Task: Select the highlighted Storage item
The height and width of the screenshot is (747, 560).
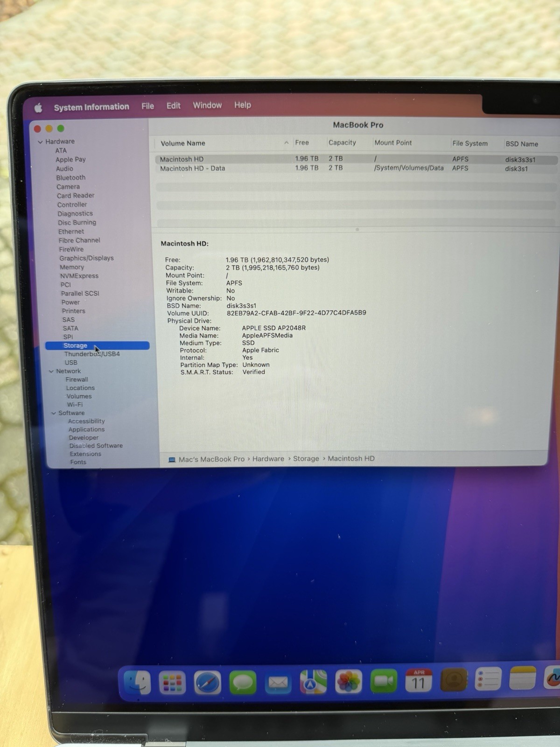Action: pyautogui.click(x=97, y=345)
